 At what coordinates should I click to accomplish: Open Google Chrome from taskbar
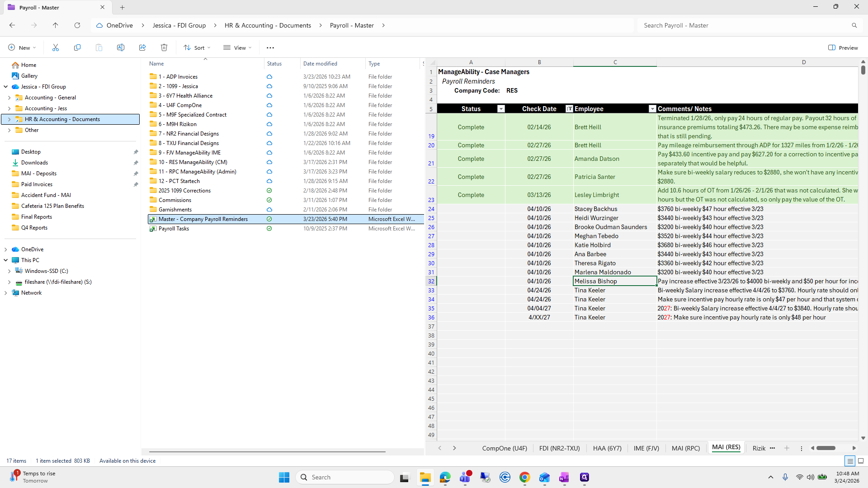[524, 477]
